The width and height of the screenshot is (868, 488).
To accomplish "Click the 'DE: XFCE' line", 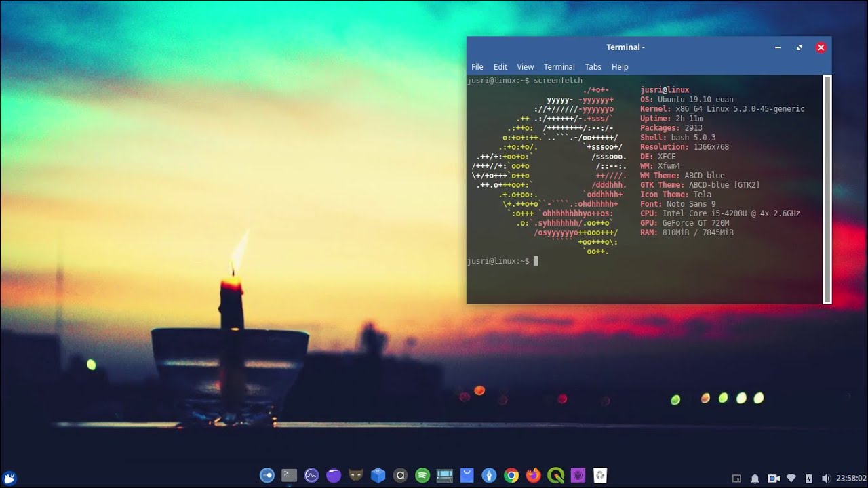I will point(658,157).
